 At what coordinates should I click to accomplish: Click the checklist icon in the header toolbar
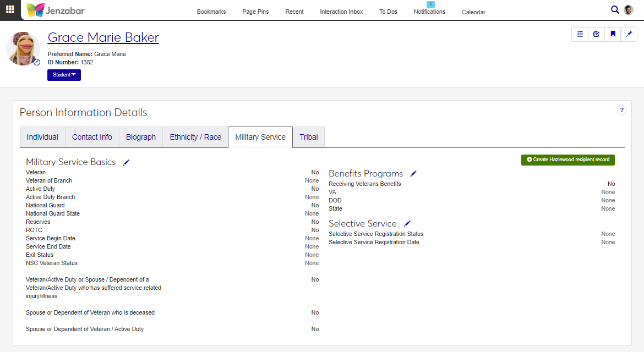coord(596,34)
